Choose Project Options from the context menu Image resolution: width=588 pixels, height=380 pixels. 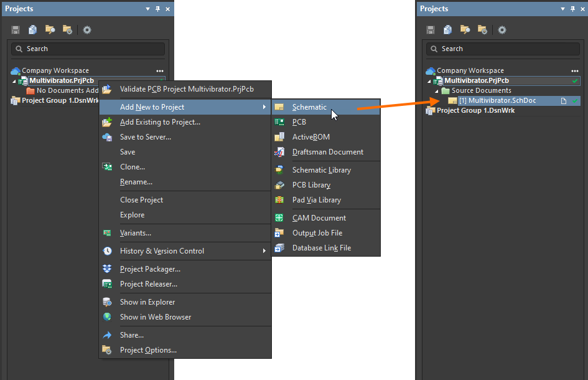click(x=148, y=350)
